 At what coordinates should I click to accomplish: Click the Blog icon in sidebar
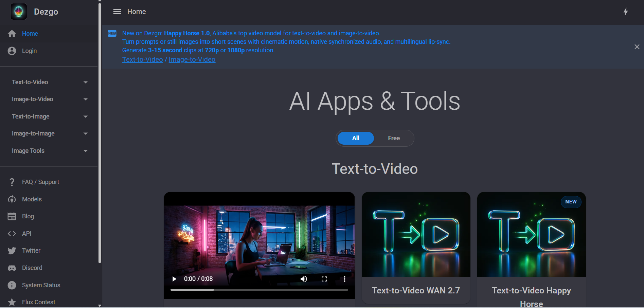[x=12, y=216]
